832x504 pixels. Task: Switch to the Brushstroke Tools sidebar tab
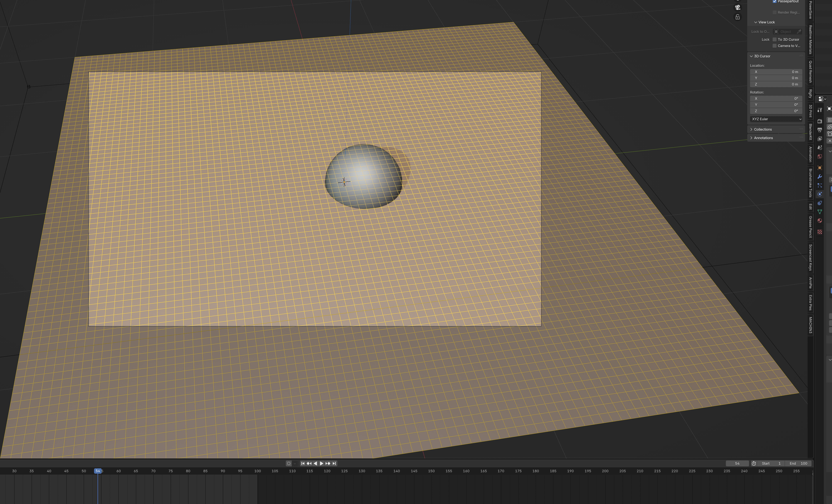[810, 183]
